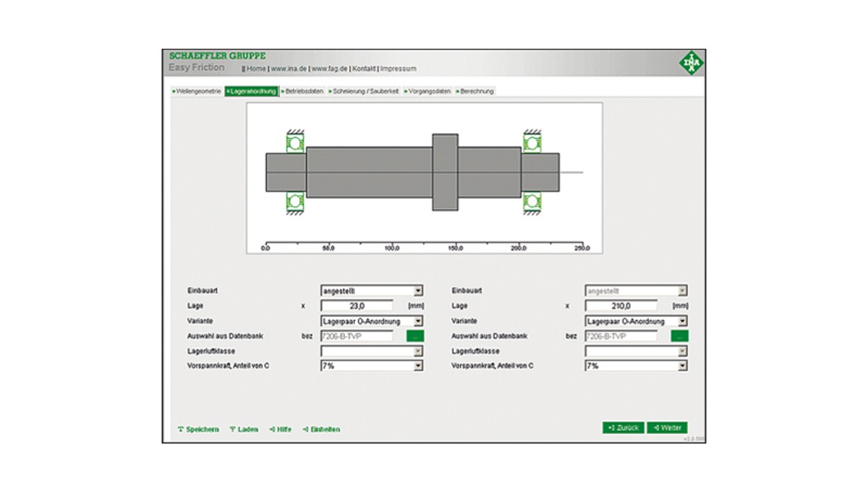The width and height of the screenshot is (868, 488).
Task: Open database selection for the left bearing
Action: tap(415, 336)
